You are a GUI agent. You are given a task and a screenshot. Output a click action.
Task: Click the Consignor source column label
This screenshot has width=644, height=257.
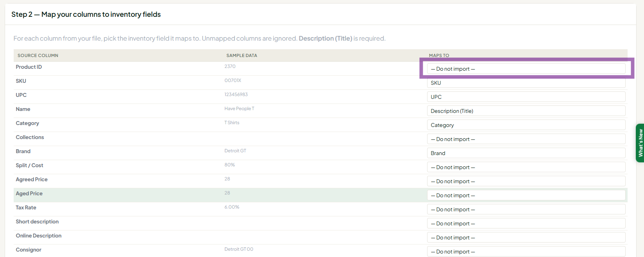(x=29, y=250)
